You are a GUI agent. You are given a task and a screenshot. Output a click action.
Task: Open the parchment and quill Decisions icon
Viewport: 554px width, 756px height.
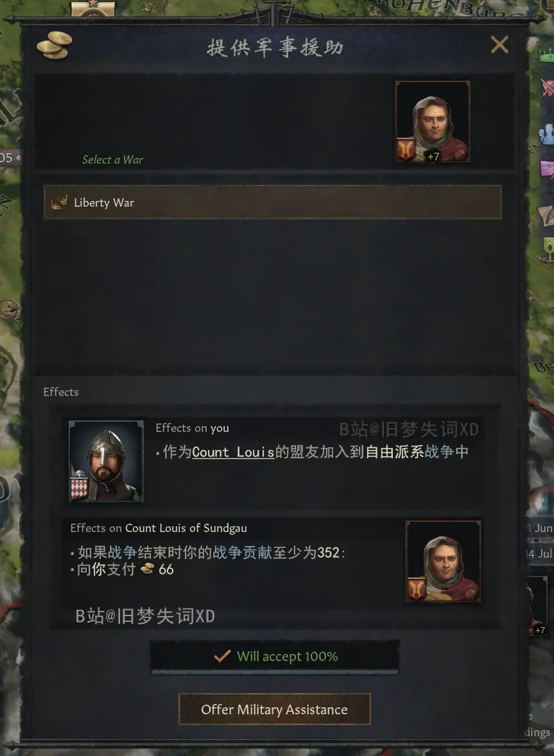coord(547,216)
